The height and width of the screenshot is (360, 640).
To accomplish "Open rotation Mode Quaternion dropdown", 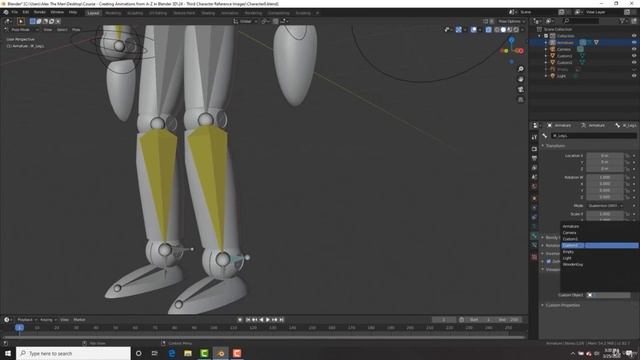I will coord(605,206).
